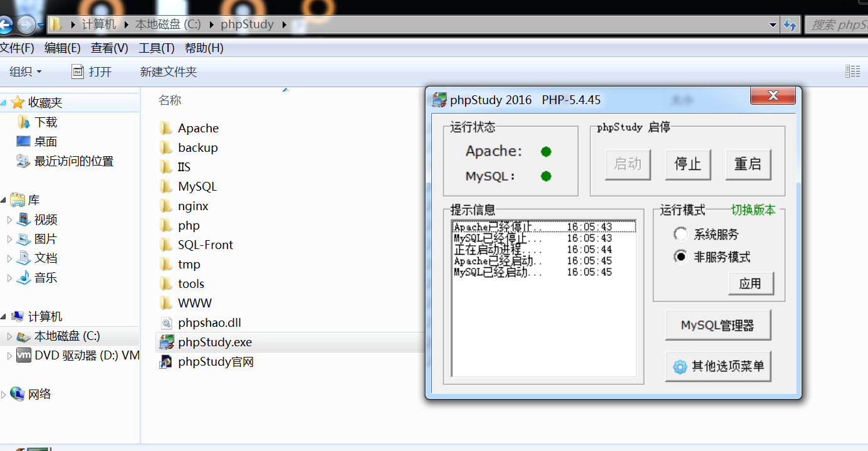868x451 pixels.
Task: Open the backup folder icon
Action: pyautogui.click(x=166, y=147)
